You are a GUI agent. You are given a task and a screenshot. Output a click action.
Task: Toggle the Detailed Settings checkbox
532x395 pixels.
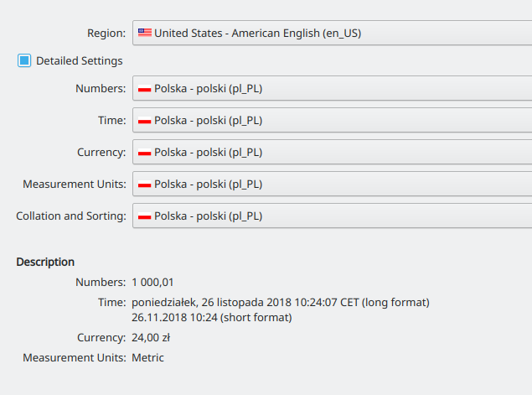click(24, 60)
